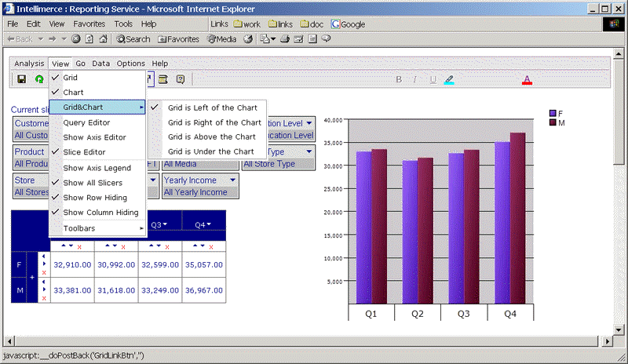
Task: Apply bold formatting with the B icon
Action: [399, 79]
